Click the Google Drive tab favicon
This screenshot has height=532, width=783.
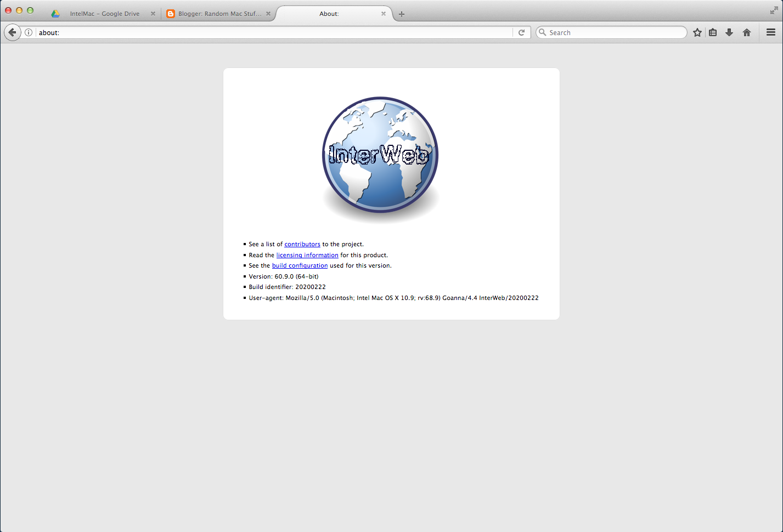pyautogui.click(x=55, y=14)
